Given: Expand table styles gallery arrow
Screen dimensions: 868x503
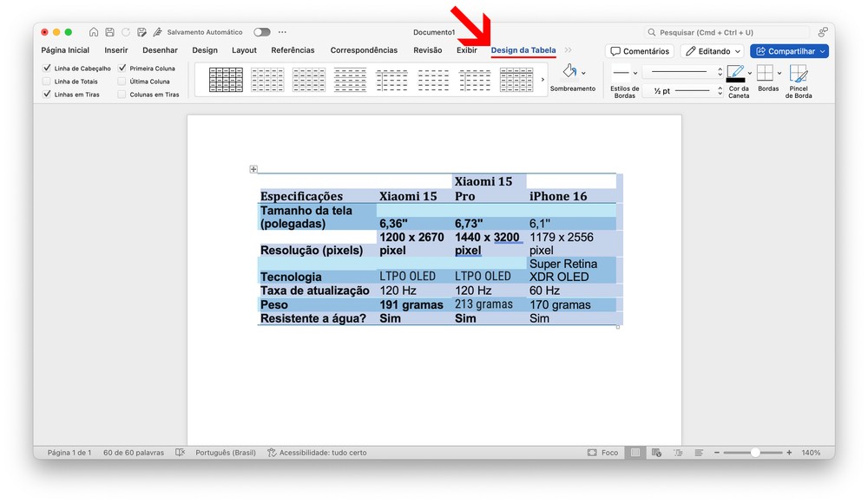Looking at the screenshot, I should (542, 80).
